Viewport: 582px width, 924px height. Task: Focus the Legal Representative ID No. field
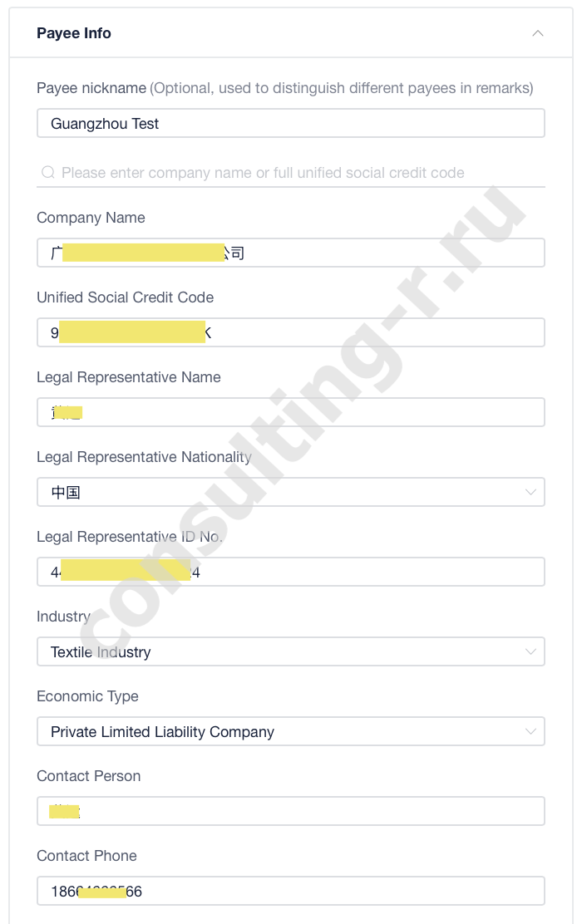(x=291, y=572)
